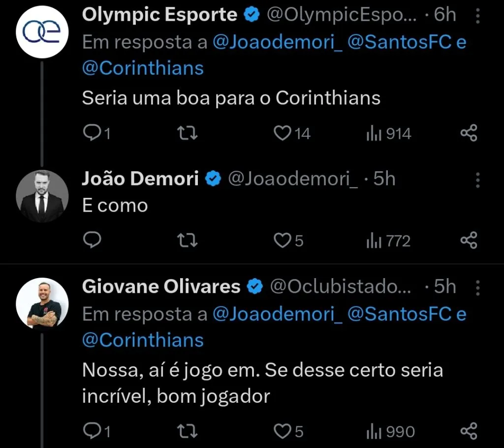The height and width of the screenshot is (448, 504).
Task: Reply to Giovane Olivares' tweet
Action: coord(93,430)
